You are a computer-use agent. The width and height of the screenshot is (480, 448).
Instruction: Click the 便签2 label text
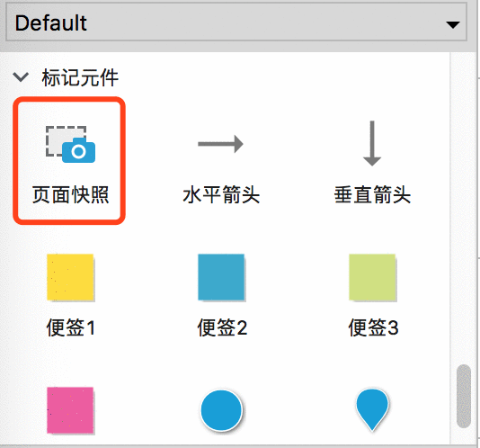tap(222, 327)
